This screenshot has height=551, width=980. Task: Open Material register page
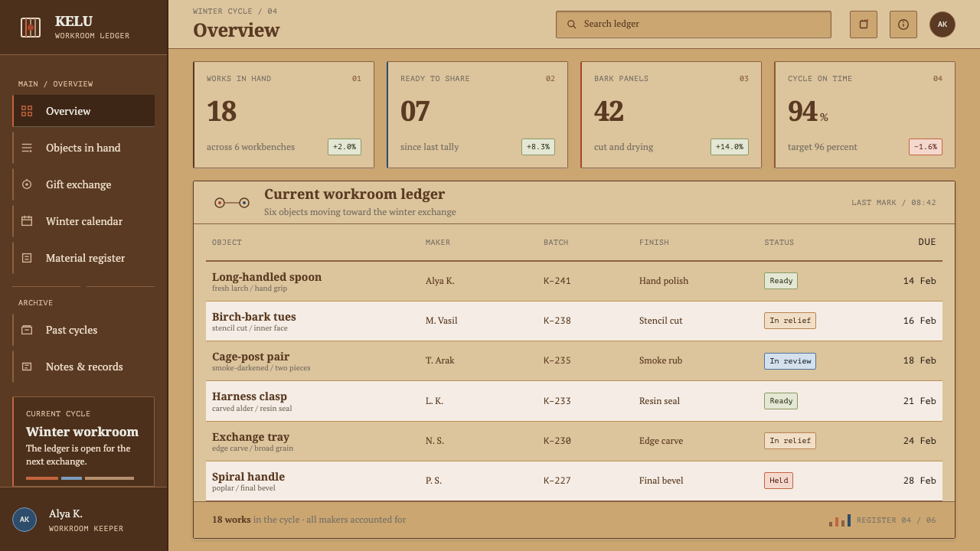[83, 258]
